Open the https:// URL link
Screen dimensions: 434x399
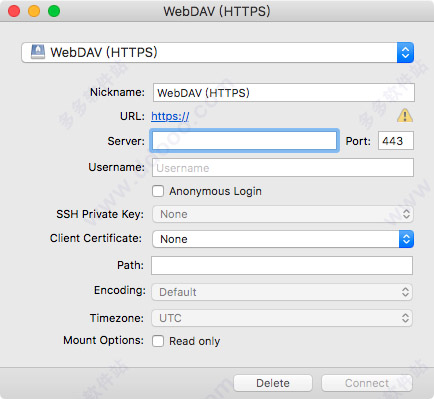click(170, 116)
